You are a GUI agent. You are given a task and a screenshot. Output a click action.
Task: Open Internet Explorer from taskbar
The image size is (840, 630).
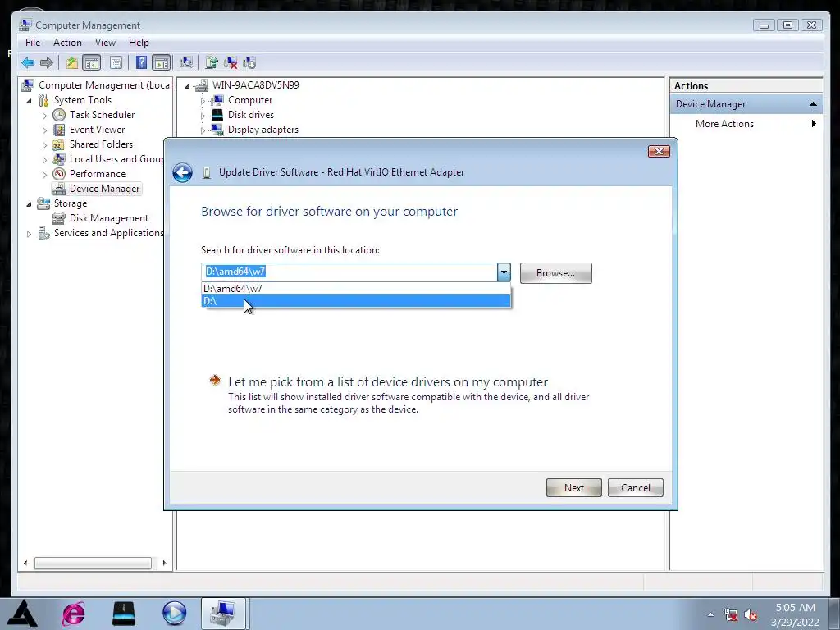tap(73, 614)
